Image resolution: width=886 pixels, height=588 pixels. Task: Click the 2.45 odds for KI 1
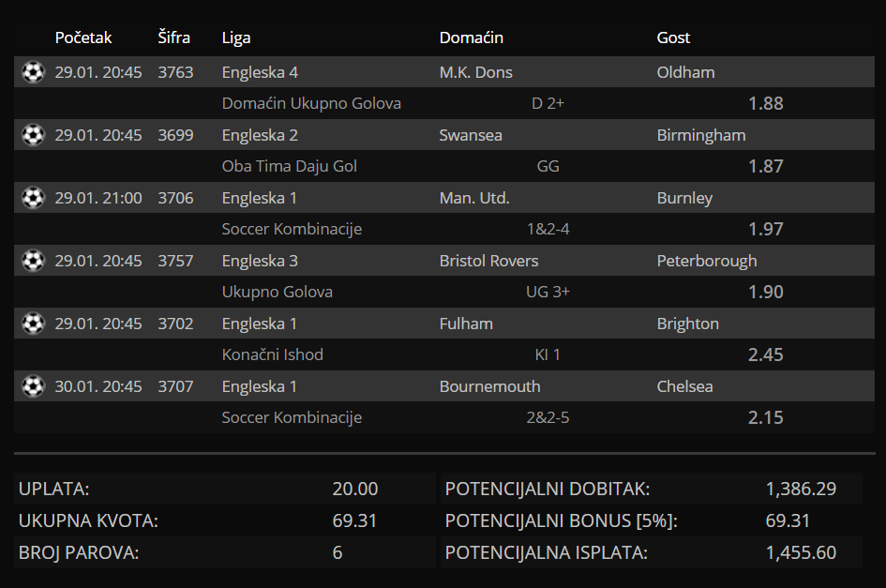[766, 354]
